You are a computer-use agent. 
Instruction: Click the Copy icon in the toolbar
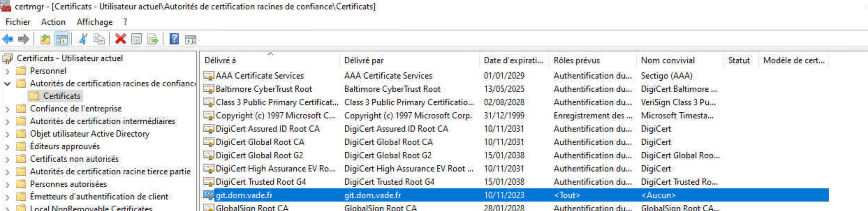coord(99,39)
